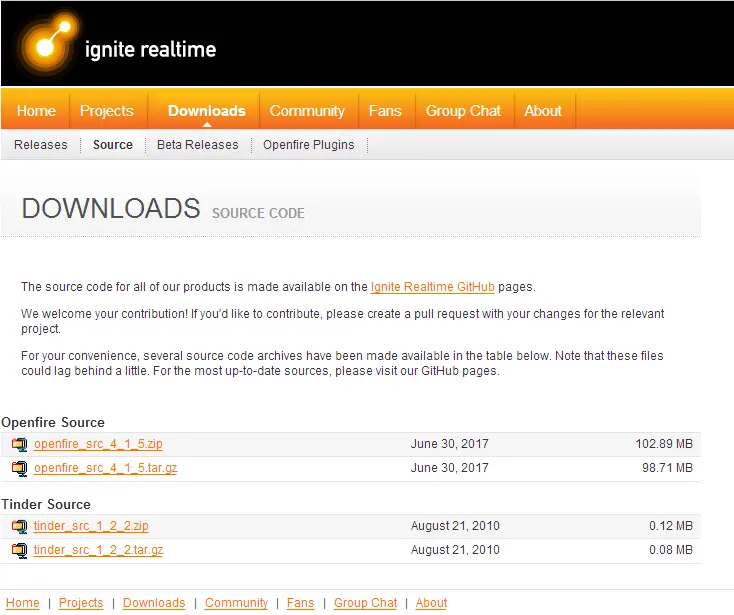Click the August 21, 2010 date in the tinder tar.gz row
734x615 pixels.
click(455, 550)
